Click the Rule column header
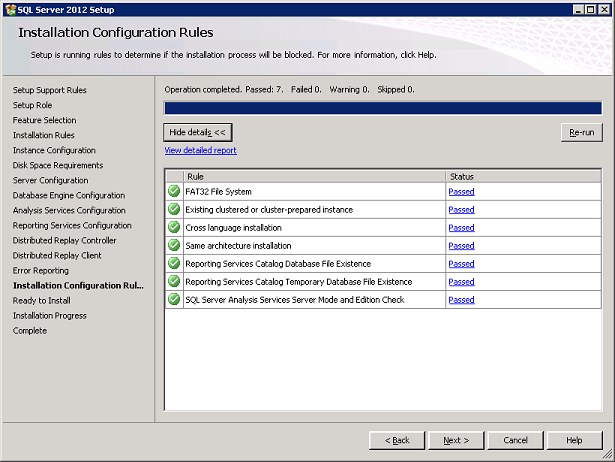 coord(314,176)
